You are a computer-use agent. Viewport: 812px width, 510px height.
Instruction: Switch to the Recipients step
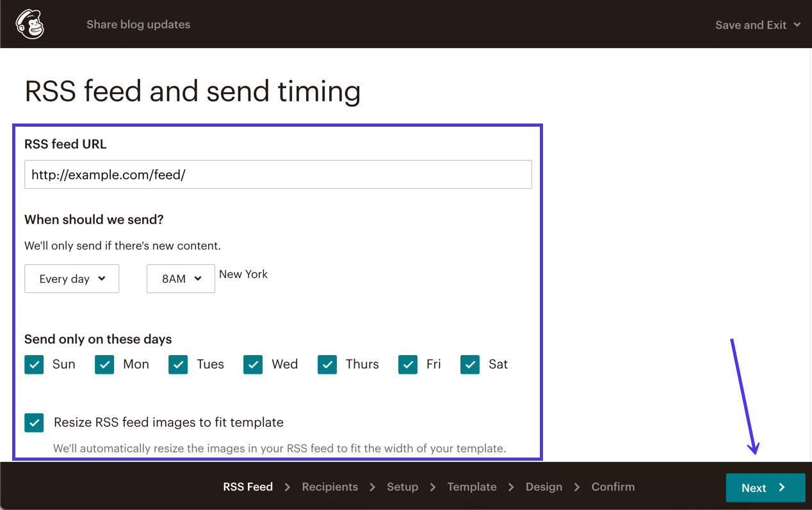[330, 487]
